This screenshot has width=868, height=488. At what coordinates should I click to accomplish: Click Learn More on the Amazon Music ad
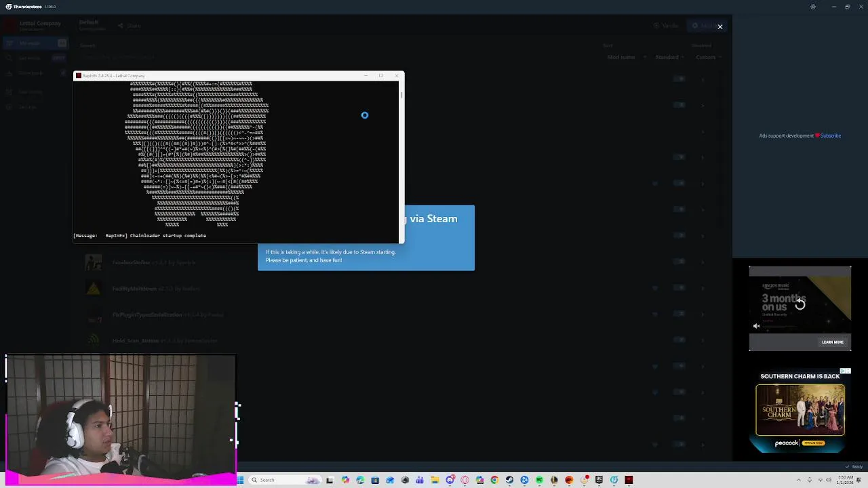click(x=833, y=342)
